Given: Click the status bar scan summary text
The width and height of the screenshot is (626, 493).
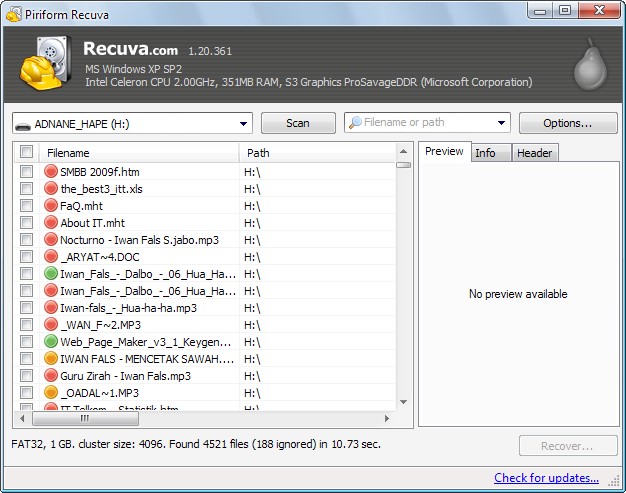Looking at the screenshot, I should 196,444.
